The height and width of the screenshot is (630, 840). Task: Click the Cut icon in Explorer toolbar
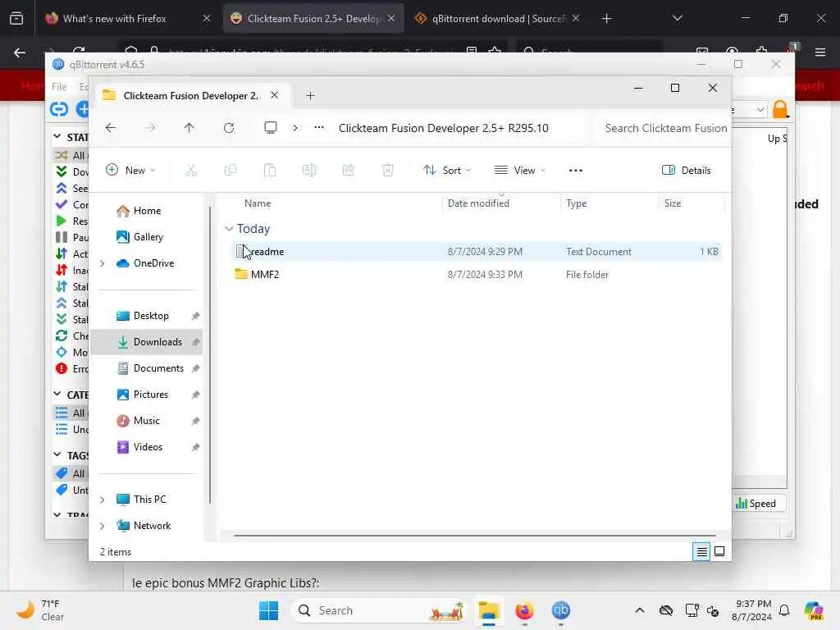click(x=190, y=171)
